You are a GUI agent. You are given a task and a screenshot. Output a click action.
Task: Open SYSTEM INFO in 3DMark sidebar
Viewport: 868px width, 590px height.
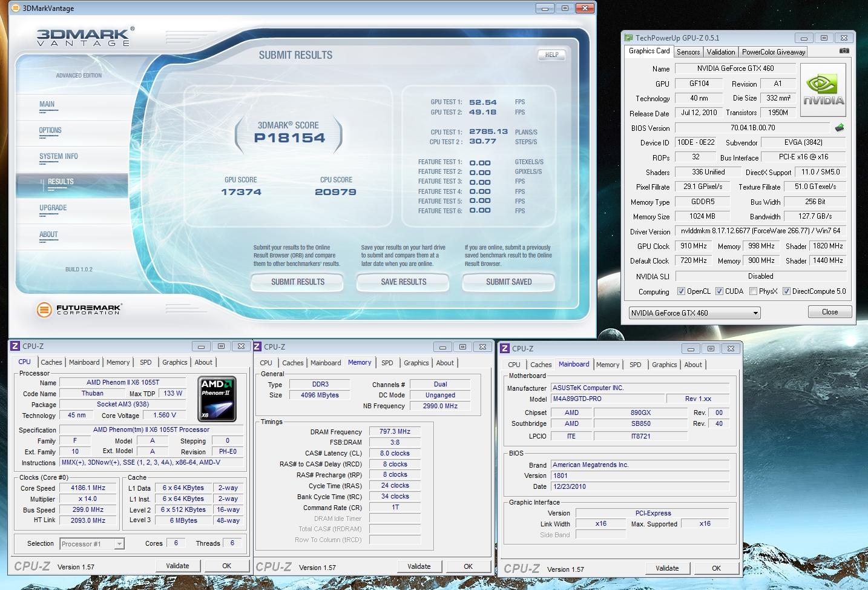(x=59, y=156)
